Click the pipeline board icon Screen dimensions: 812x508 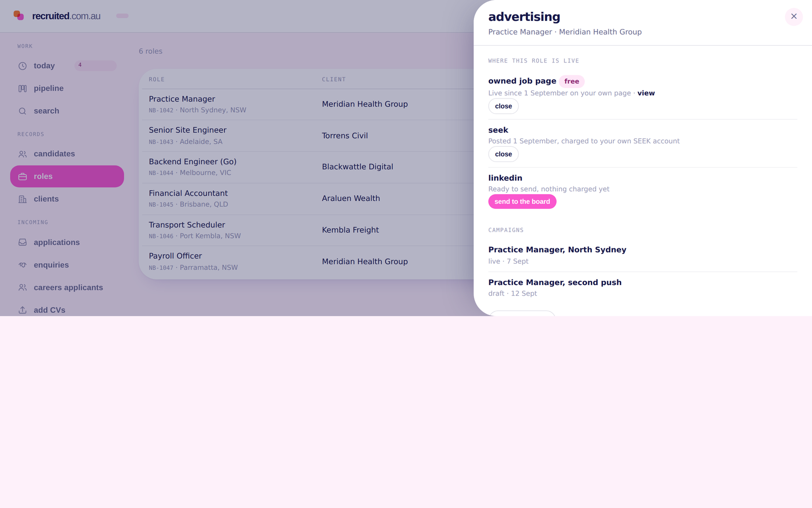(x=22, y=88)
